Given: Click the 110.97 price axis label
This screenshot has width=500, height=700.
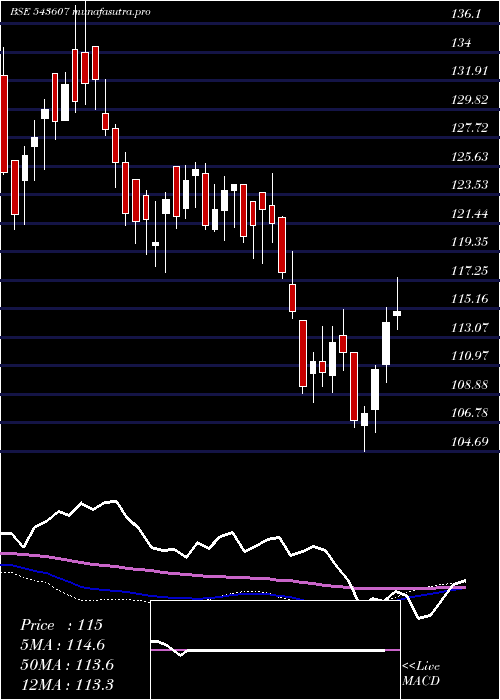Looking at the screenshot, I should [470, 356].
